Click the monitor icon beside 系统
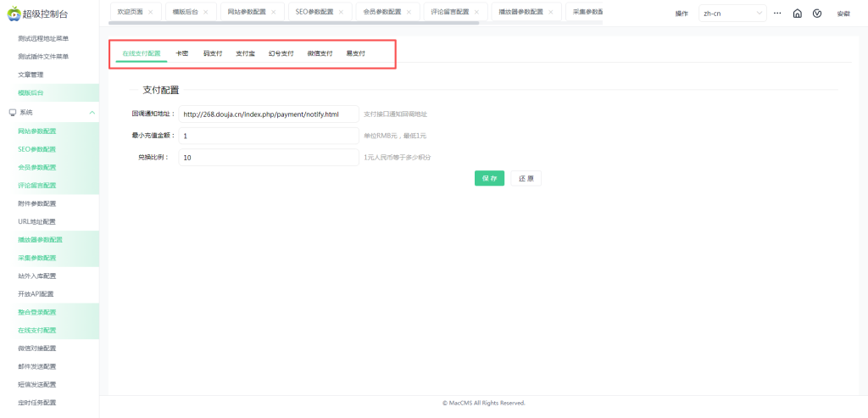The image size is (868, 418). click(x=12, y=113)
